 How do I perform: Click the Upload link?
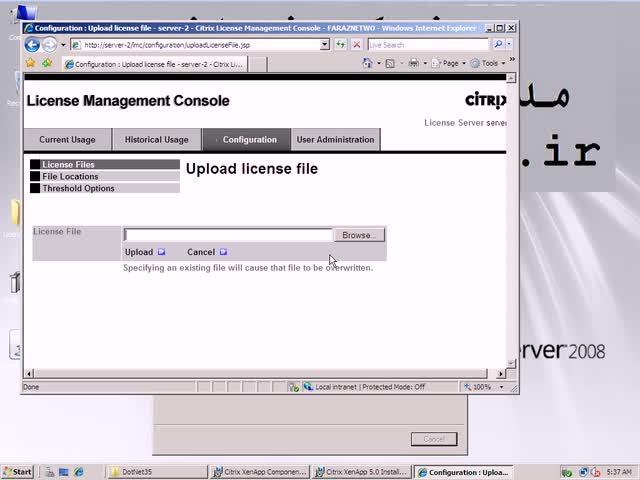coord(139,252)
